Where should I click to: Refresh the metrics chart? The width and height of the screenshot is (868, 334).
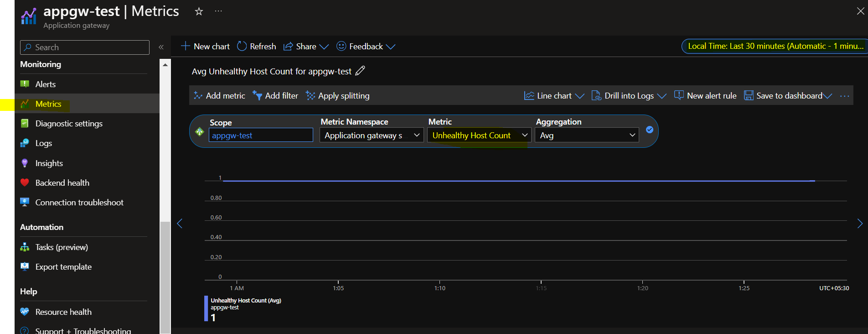pyautogui.click(x=257, y=47)
